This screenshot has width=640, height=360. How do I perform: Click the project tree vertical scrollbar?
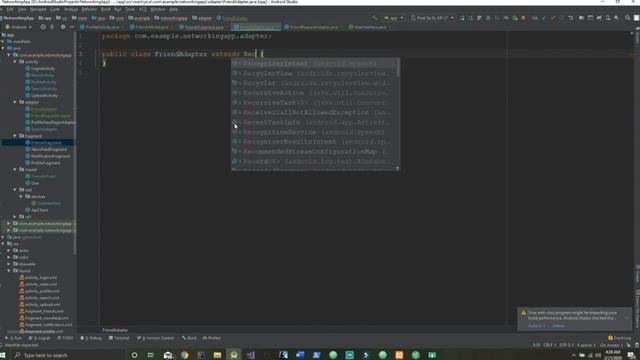(x=75, y=143)
